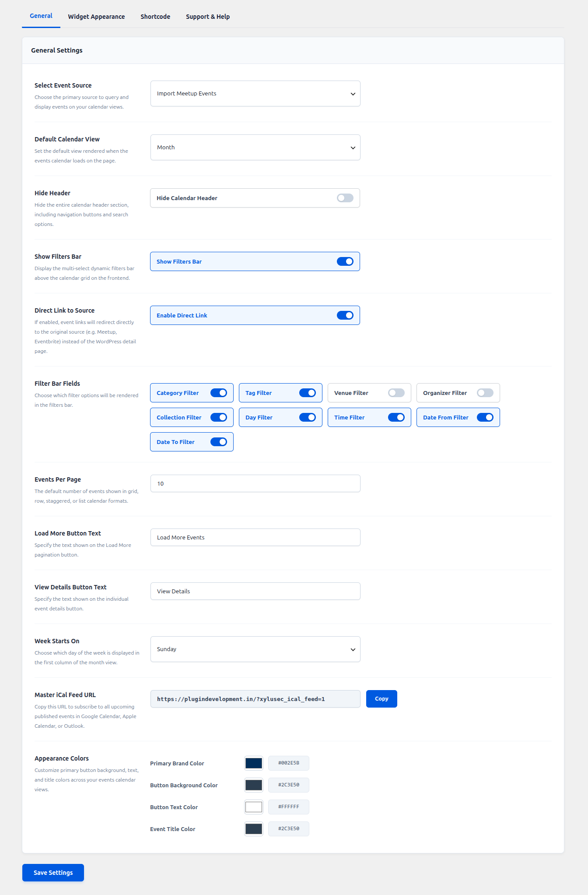Disable the Enable Direct Link toggle
Image resolution: width=588 pixels, height=895 pixels.
(345, 315)
